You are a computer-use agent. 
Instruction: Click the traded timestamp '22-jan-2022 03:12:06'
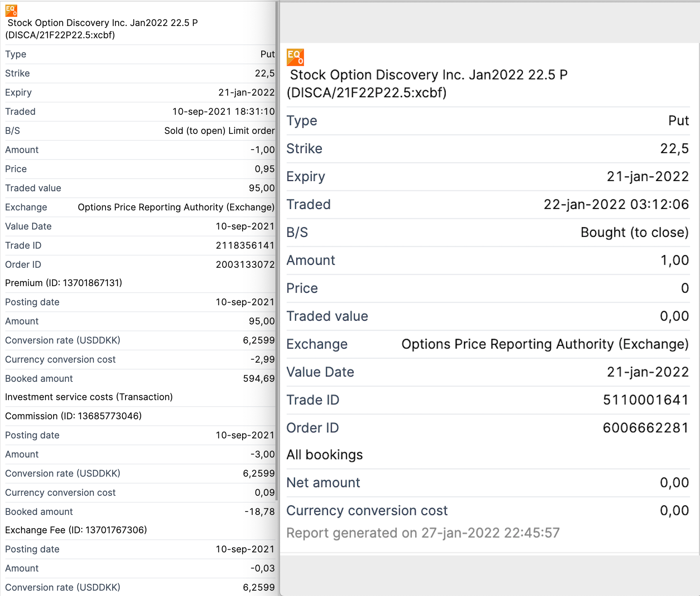(x=616, y=205)
